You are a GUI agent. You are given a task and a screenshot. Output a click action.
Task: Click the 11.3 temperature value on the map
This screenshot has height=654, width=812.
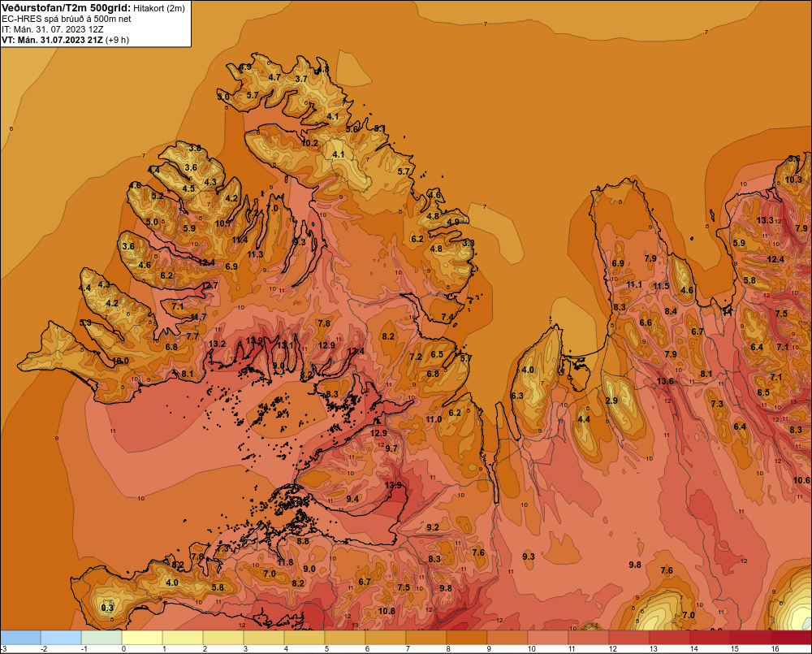pyautogui.click(x=255, y=254)
